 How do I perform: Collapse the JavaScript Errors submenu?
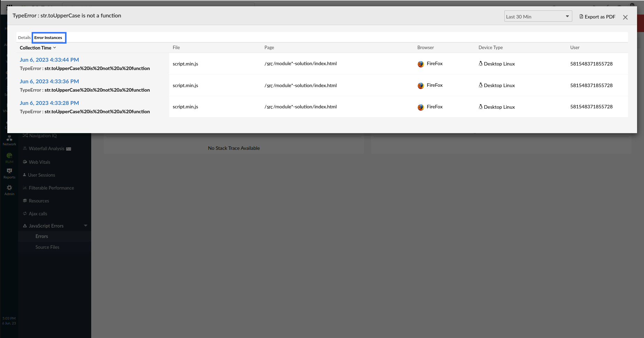pyautogui.click(x=85, y=225)
